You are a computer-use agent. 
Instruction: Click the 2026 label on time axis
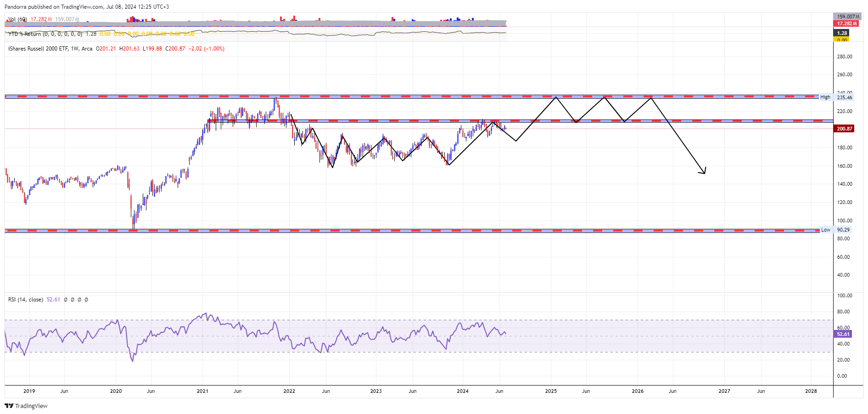click(638, 391)
